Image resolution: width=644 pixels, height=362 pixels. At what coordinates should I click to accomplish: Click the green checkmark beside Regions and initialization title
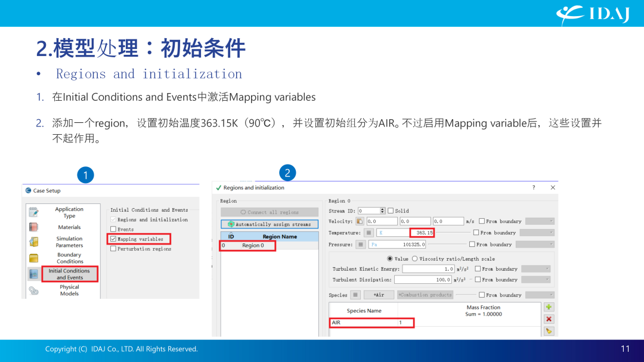(x=218, y=188)
